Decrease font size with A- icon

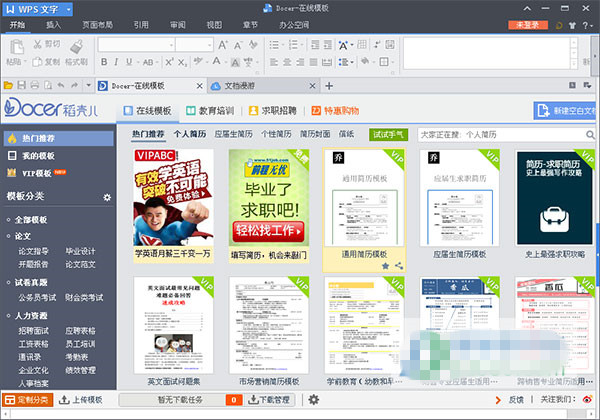point(238,45)
